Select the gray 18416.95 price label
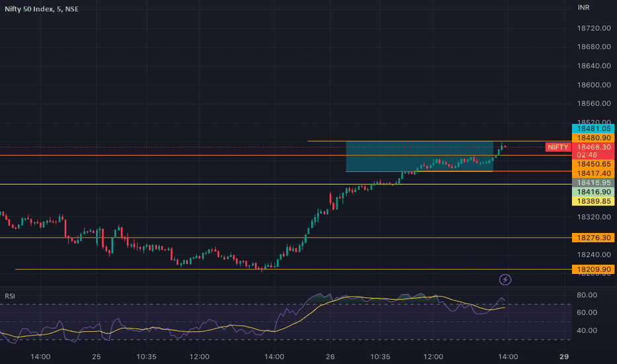This screenshot has height=364, width=617. tap(593, 183)
